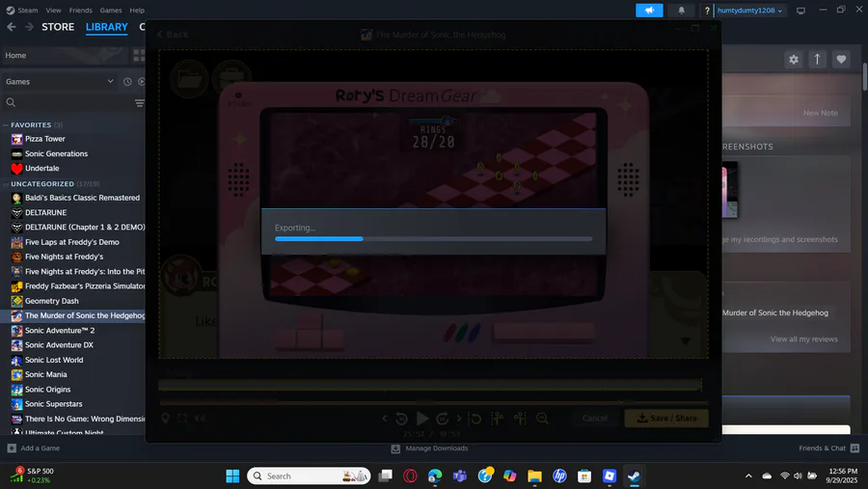This screenshot has width=868, height=489.
Task: Open Friends & Chat icon
Action: 854,448
